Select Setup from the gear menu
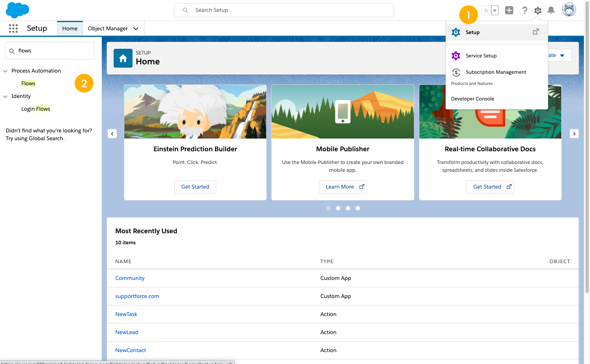The width and height of the screenshot is (590, 364). [496, 32]
